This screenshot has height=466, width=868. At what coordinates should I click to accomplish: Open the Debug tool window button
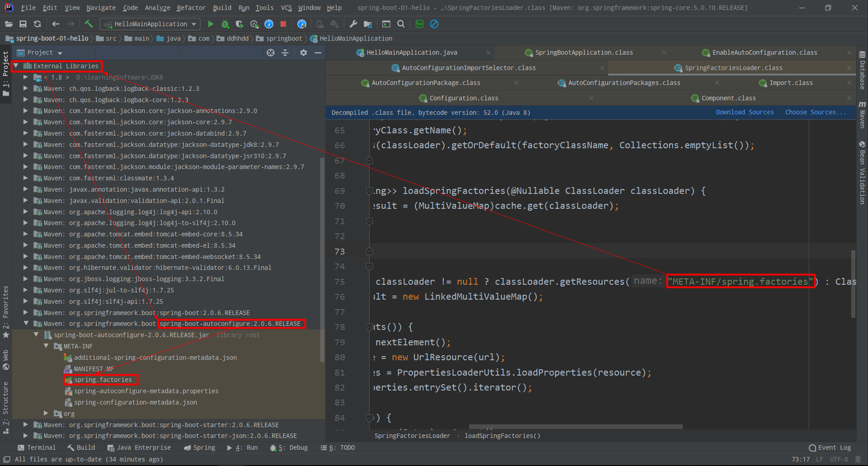[x=289, y=447]
